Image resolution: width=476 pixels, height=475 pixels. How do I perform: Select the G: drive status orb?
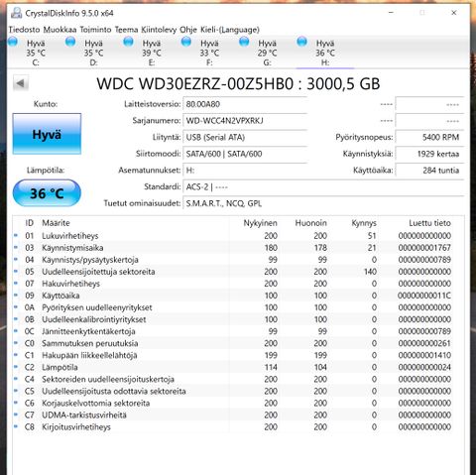[x=244, y=42]
